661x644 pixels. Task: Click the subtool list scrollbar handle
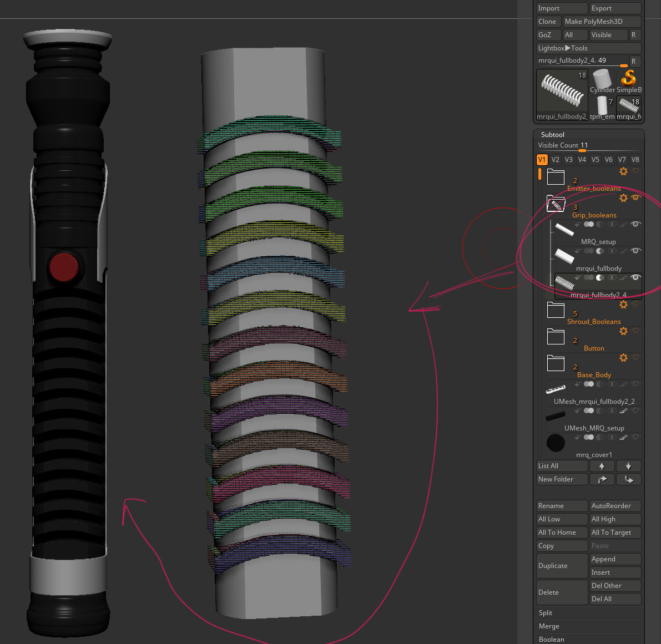(x=539, y=174)
